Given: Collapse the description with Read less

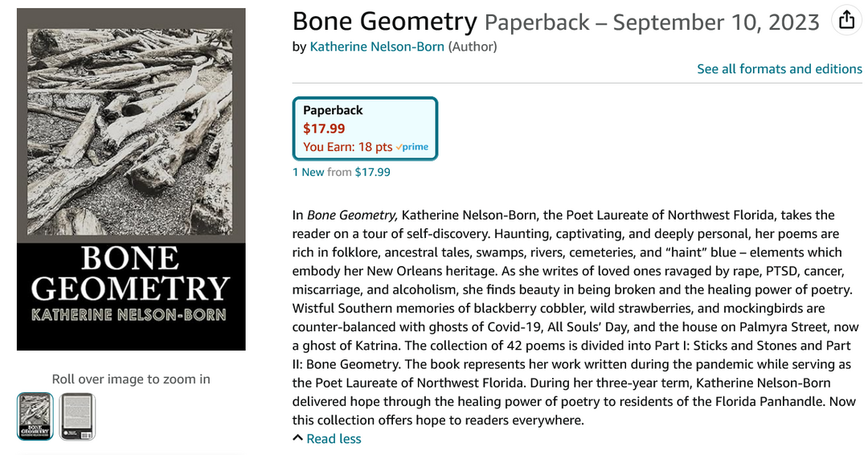Looking at the screenshot, I should tap(334, 439).
